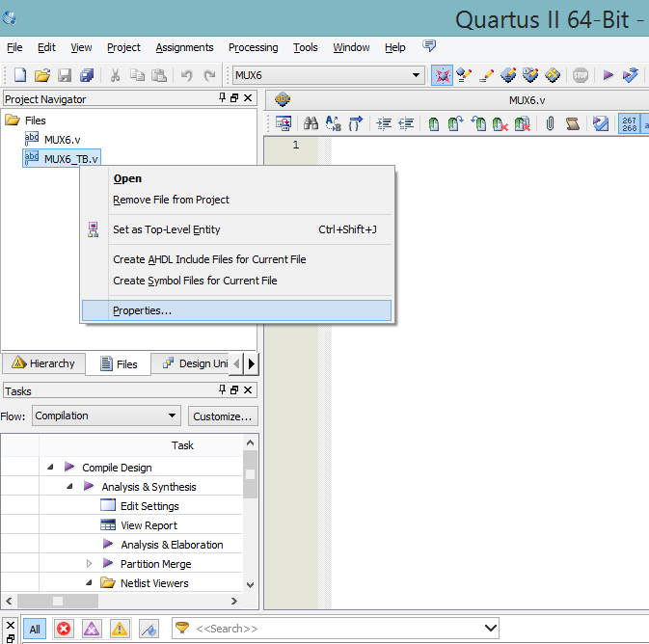649x644 pixels.
Task: Close the Tasks panel
Action: 248,389
